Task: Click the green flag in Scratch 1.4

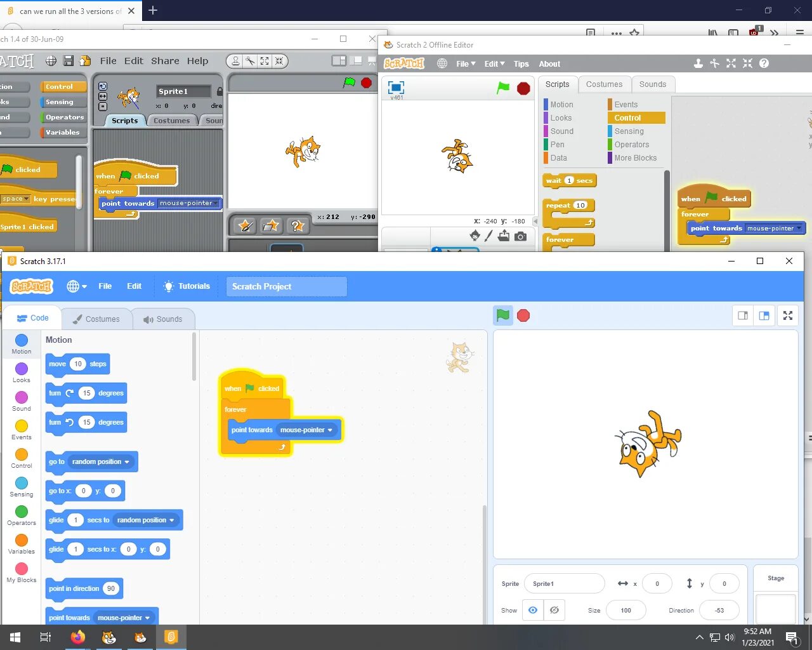Action: (349, 83)
